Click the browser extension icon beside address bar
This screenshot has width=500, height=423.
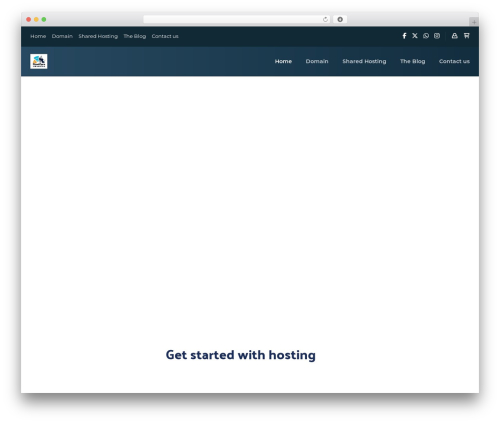pos(340,19)
